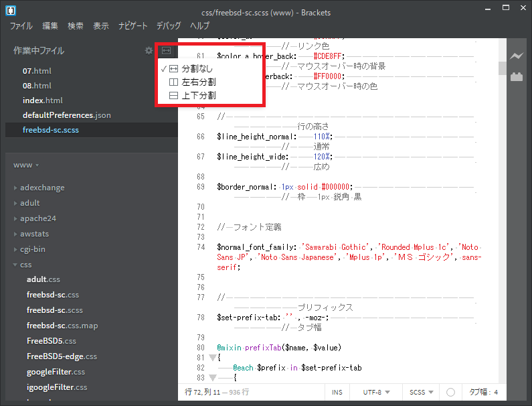The width and height of the screenshot is (532, 406).
Task: Open the 検索 menu
Action: 76,26
